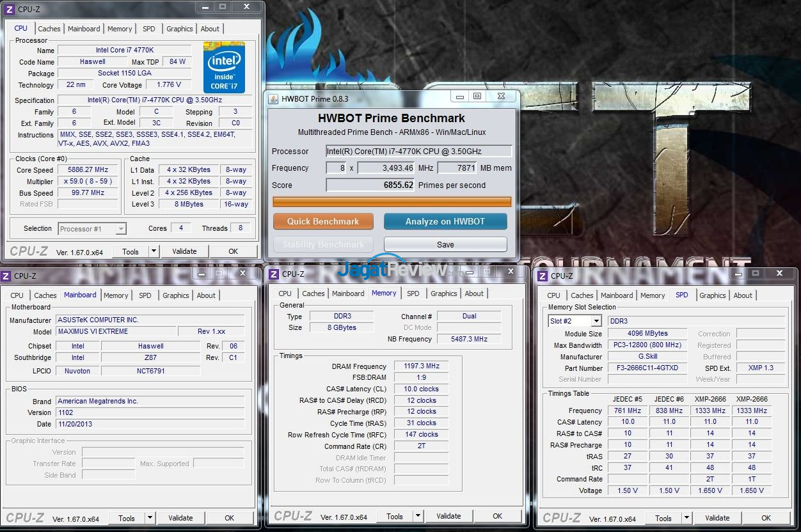Click the motherboard model "MAXIMUS VI EXTREME"
Viewport: 801px width, 532px height.
116,331
